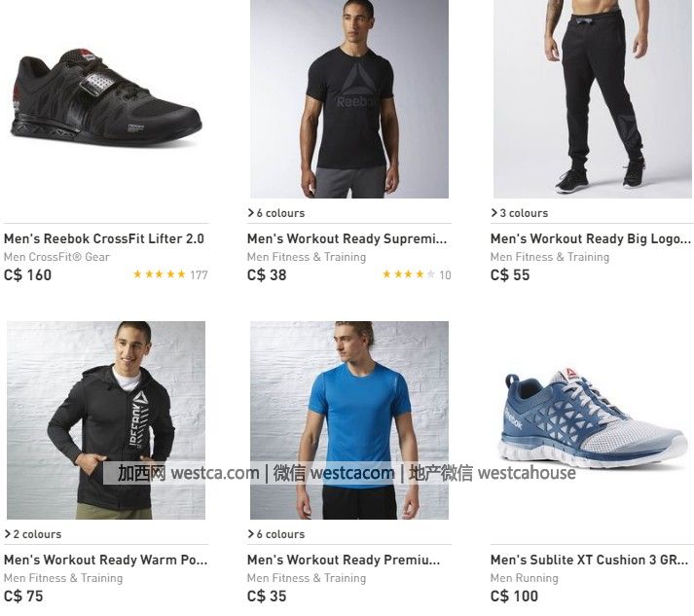Open the blue t-shirt product photo

coord(348,419)
